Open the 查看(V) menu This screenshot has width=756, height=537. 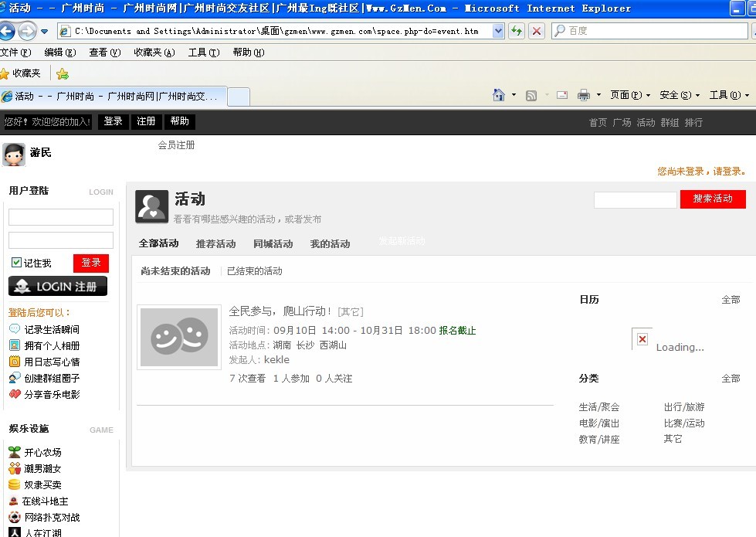(104, 52)
